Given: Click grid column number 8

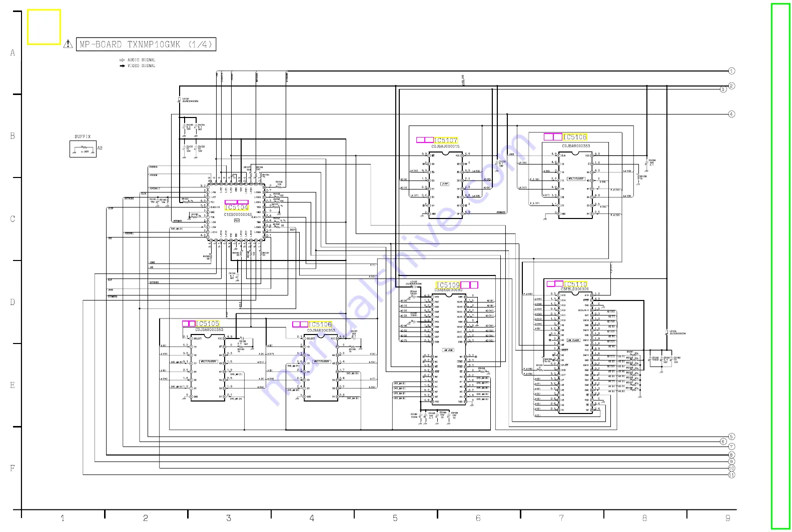Looking at the screenshot, I should coord(644,518).
